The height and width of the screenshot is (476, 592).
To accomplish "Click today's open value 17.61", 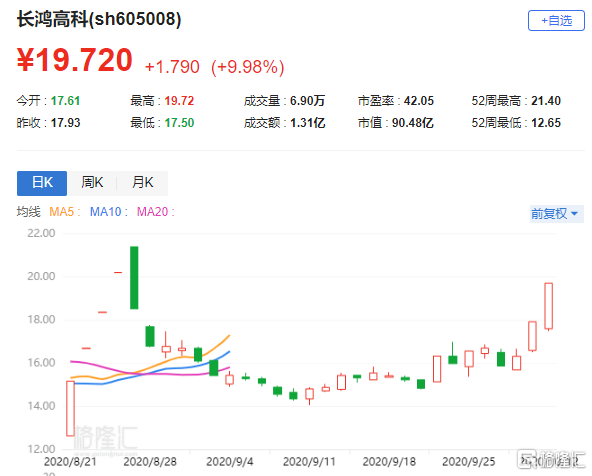I will click(x=65, y=101).
